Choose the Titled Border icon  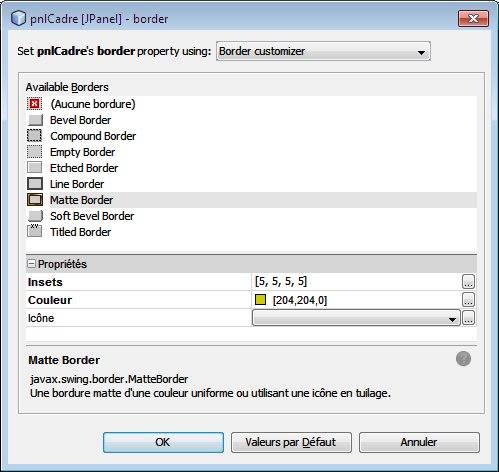35,231
